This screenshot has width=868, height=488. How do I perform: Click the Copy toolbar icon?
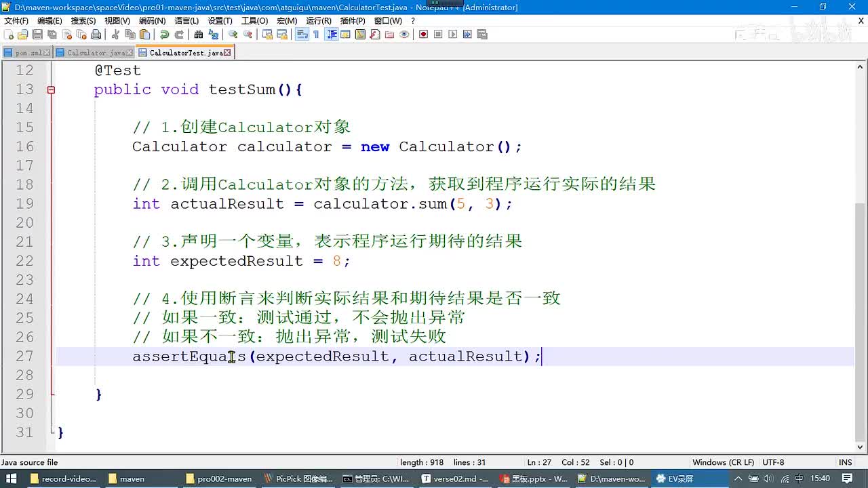pos(130,35)
